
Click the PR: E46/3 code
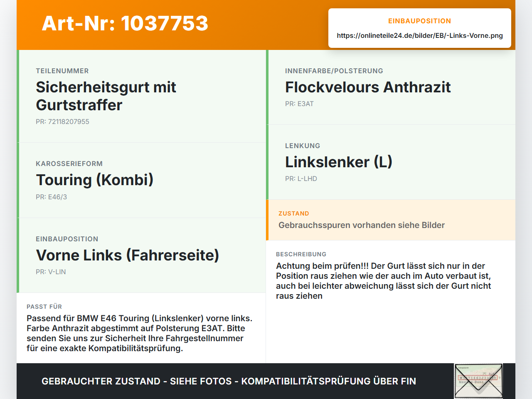tap(51, 197)
